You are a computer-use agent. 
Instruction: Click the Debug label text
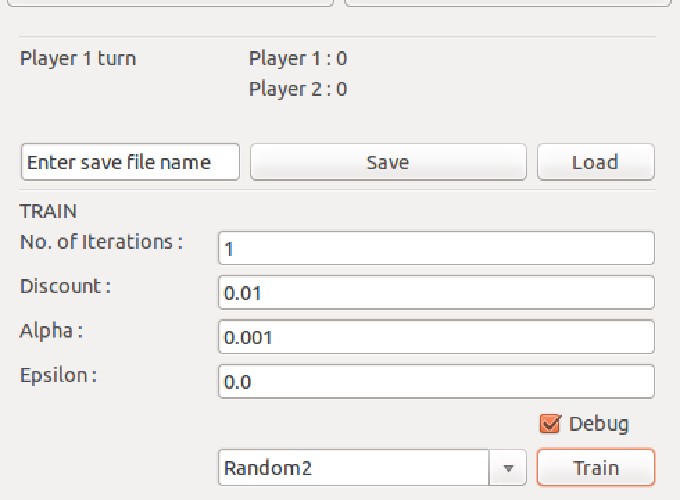point(598,424)
